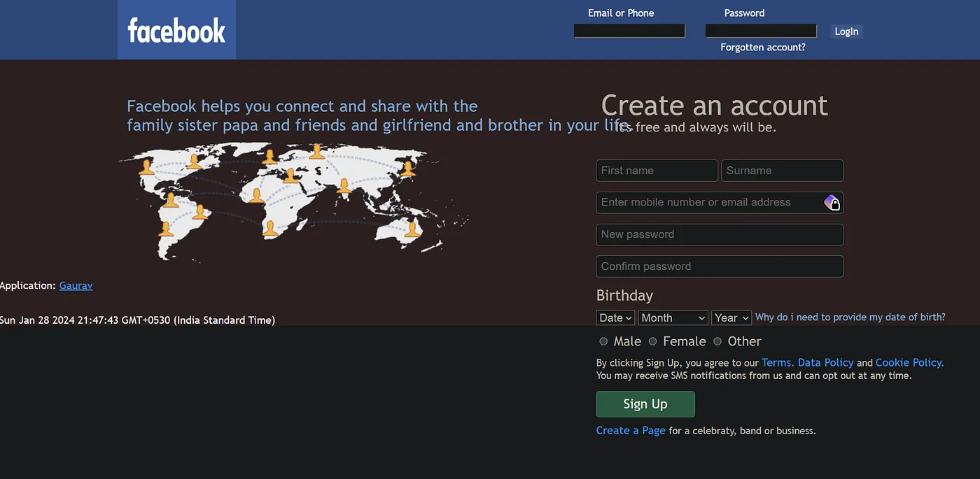Click the password manager icon in email field

coord(832,203)
